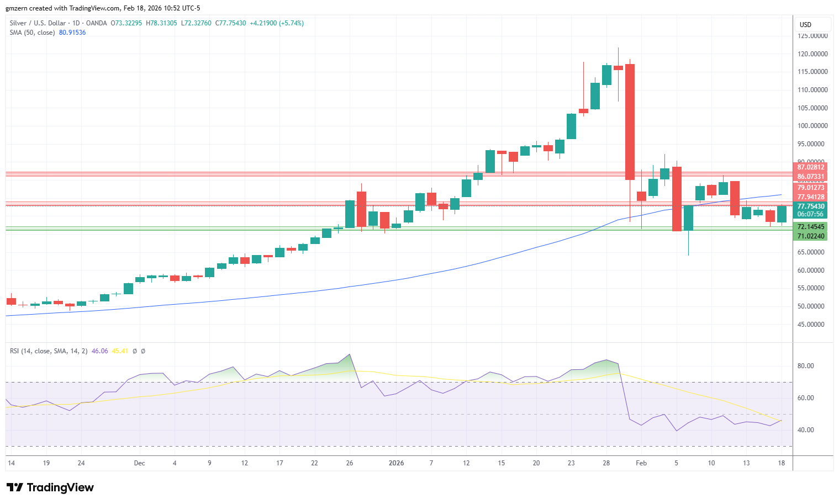Click the 14 label on the date axis
This screenshot has width=839, height=504.
[11, 463]
